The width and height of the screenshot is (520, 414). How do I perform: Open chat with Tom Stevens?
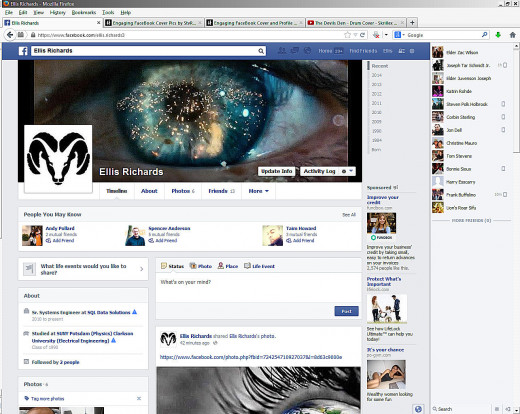(471, 156)
